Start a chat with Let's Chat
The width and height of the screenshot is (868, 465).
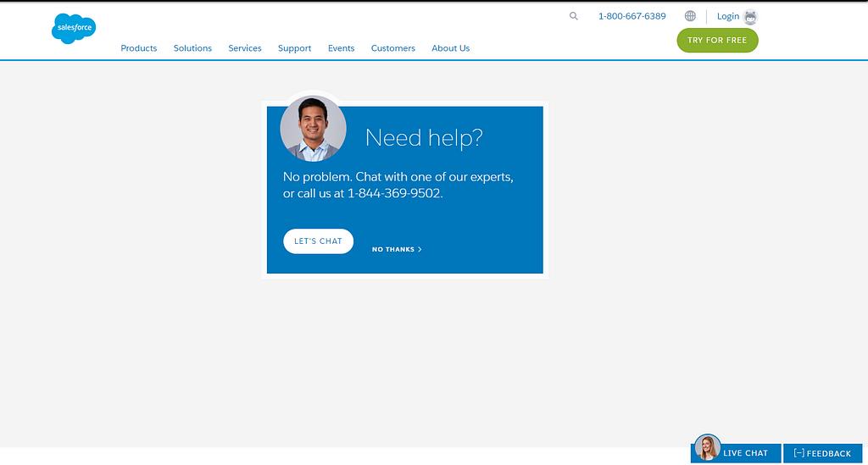[318, 241]
